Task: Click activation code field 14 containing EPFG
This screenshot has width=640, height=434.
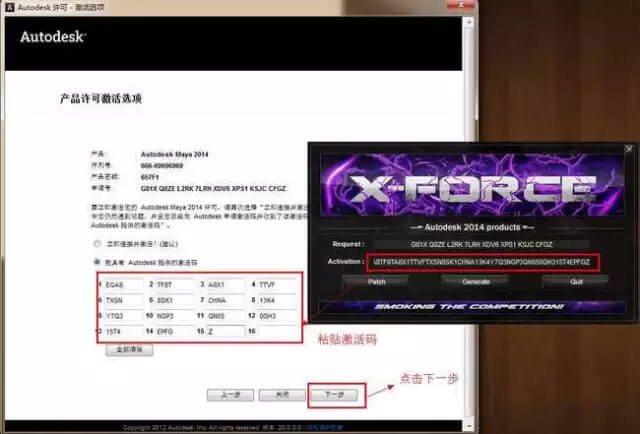Action: point(174,332)
